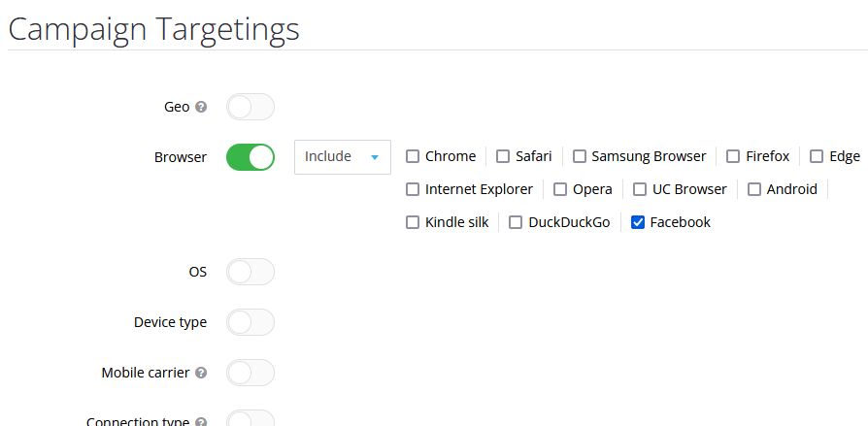868x426 pixels.
Task: Enable the OS targeting toggle
Action: (x=250, y=272)
